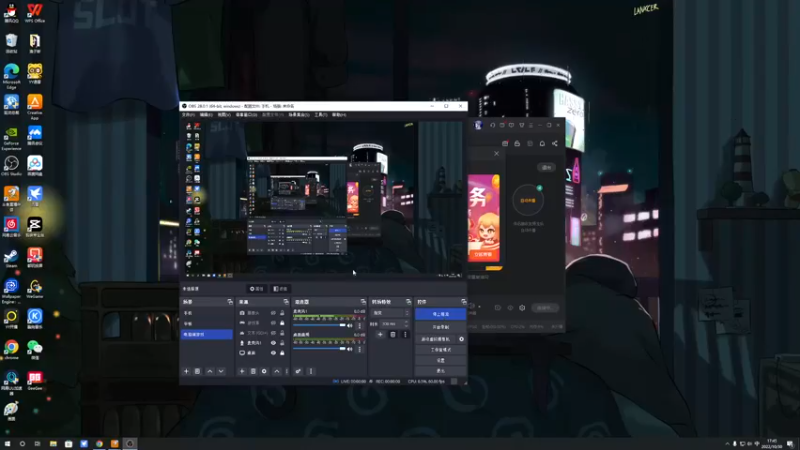Expand the system tray hidden icons chevron
800x450 pixels.
727,444
